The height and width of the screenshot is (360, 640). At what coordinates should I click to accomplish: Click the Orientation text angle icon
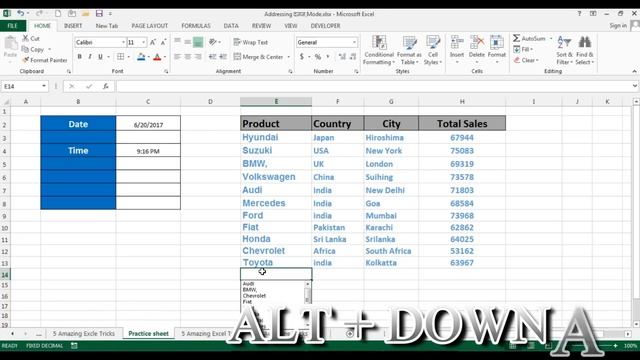[213, 42]
